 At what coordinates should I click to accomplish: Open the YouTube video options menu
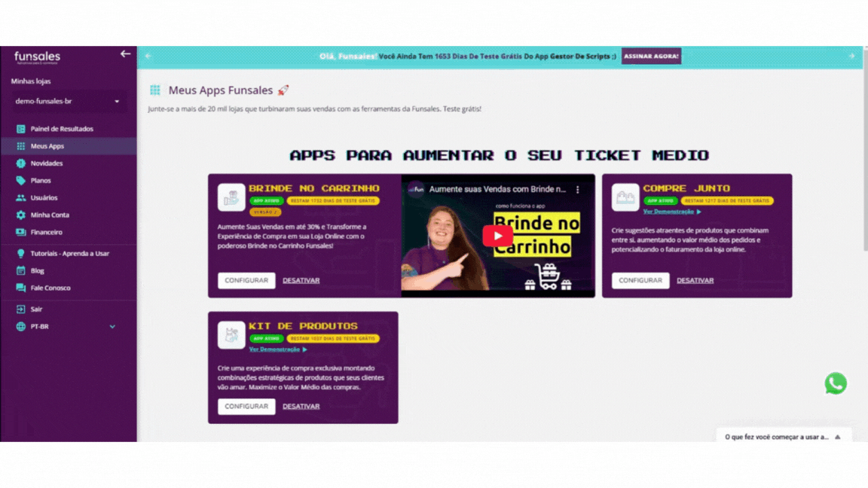pos(578,189)
